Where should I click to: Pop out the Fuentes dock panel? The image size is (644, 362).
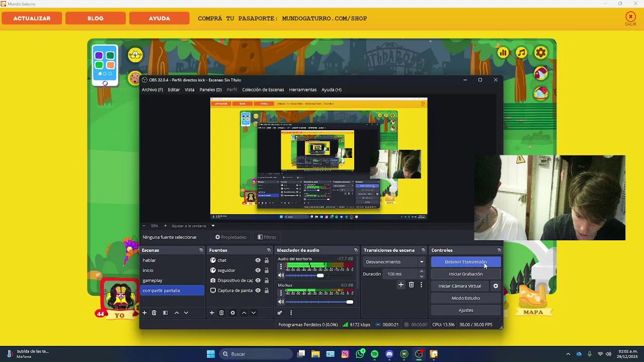point(269,250)
